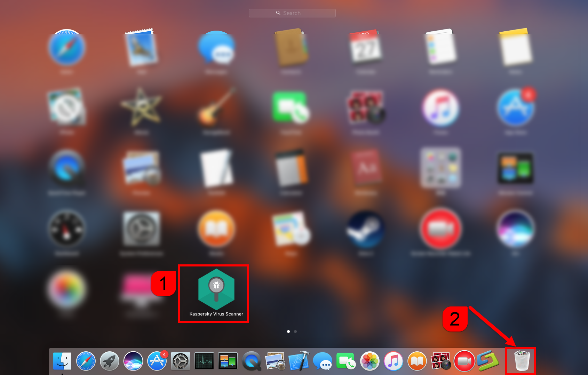The height and width of the screenshot is (375, 588).
Task: Open System Preferences from the Dock
Action: (x=181, y=361)
